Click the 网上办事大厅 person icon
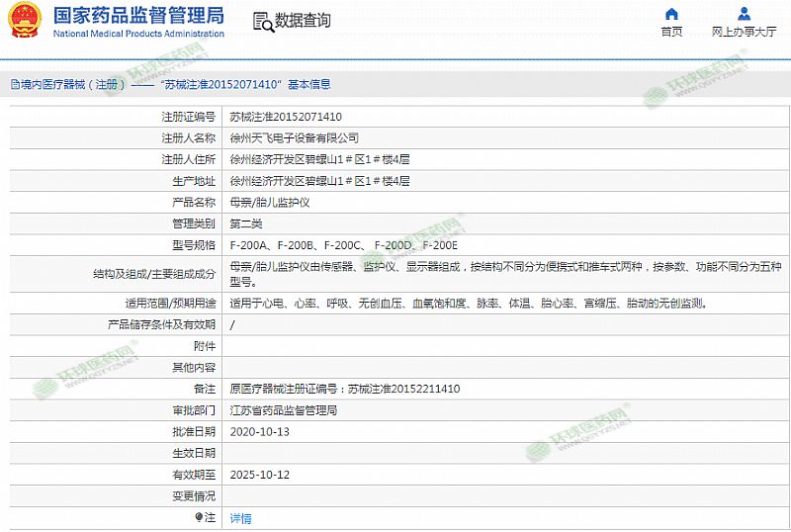This screenshot has height=532, width=791. click(744, 14)
